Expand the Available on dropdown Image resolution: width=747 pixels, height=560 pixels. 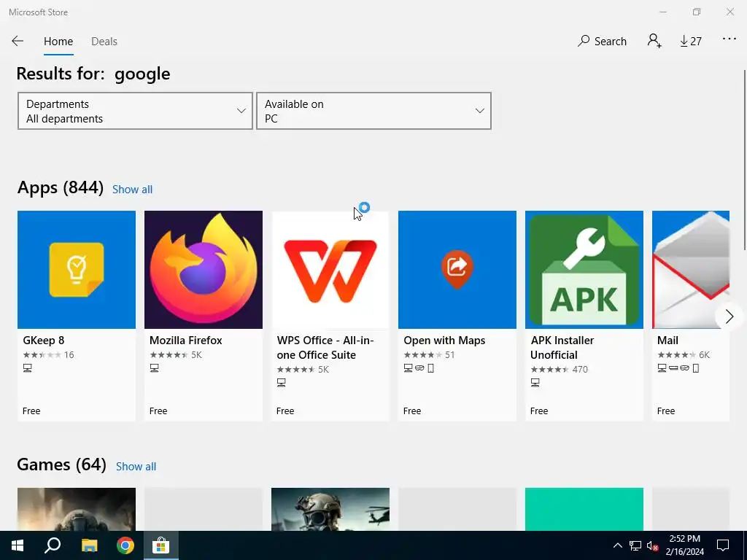(374, 111)
